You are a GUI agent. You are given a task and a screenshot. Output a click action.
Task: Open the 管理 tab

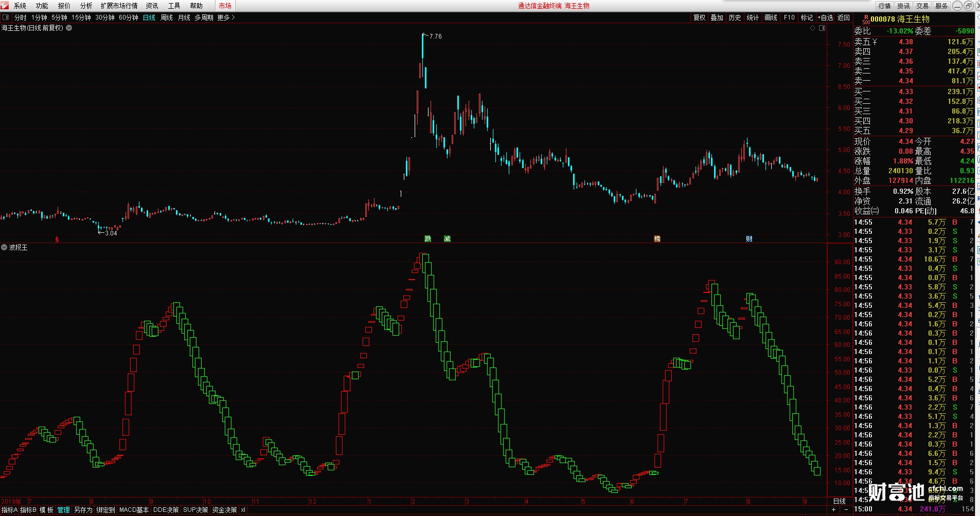coord(63,510)
